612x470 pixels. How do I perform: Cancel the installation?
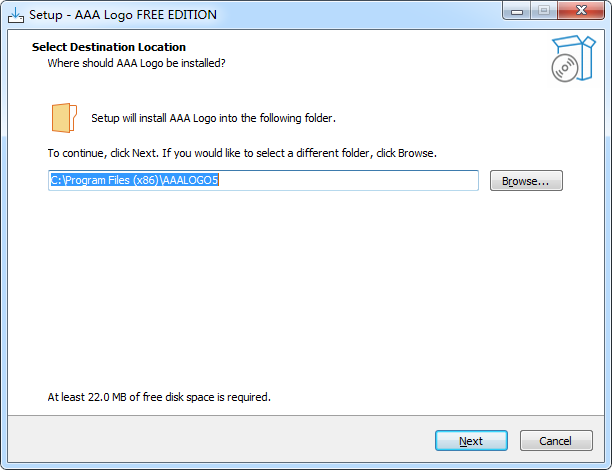pos(555,441)
